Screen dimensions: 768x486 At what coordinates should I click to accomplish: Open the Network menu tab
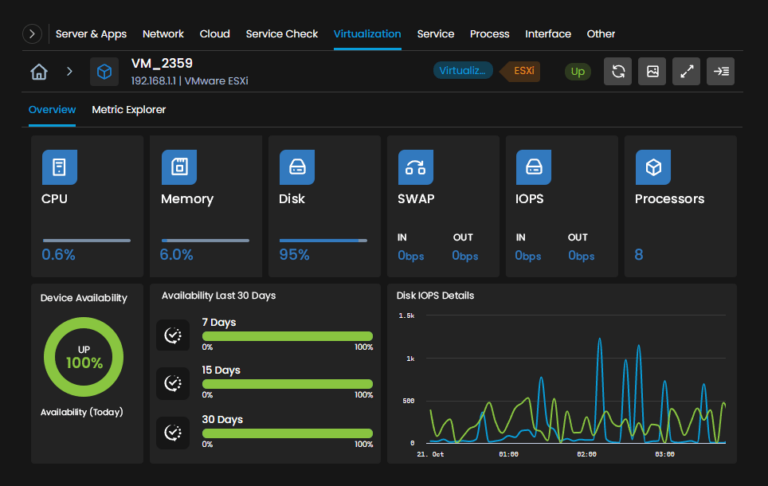click(163, 34)
